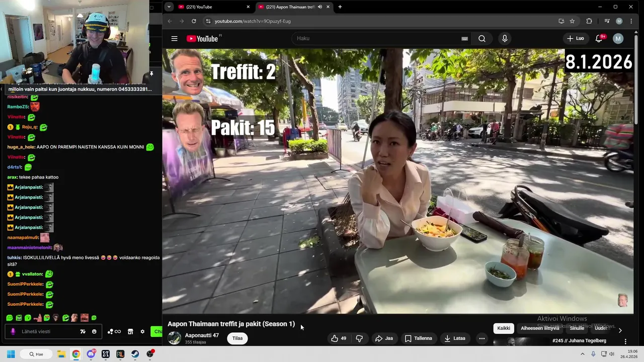Save the video with Tallenna
The height and width of the screenshot is (362, 644).
[x=419, y=338]
